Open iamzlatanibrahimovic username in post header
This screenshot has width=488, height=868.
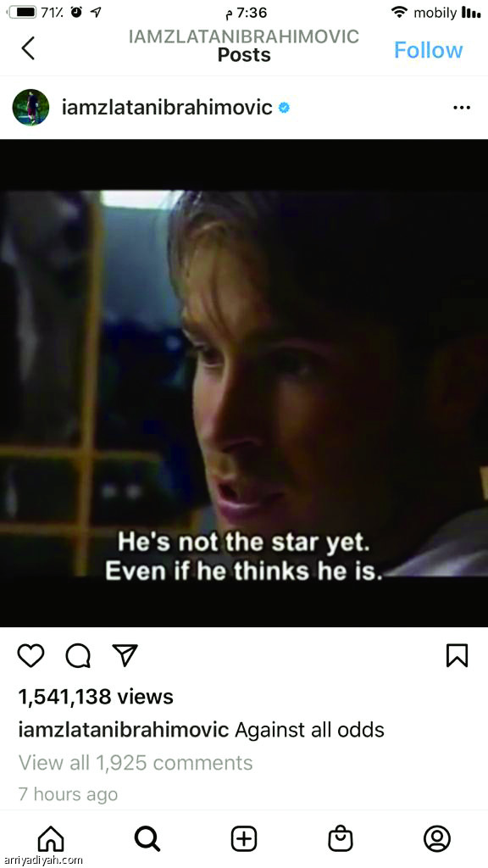tap(167, 108)
